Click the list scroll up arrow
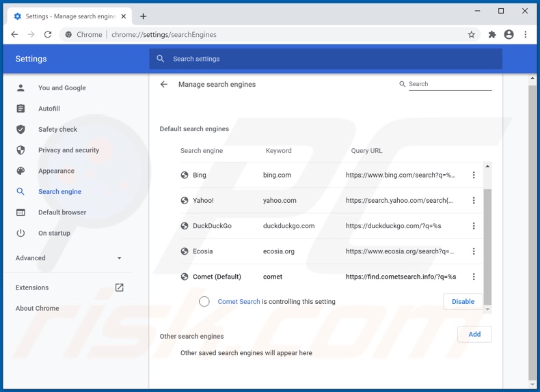This screenshot has height=392, width=540. pos(487,166)
